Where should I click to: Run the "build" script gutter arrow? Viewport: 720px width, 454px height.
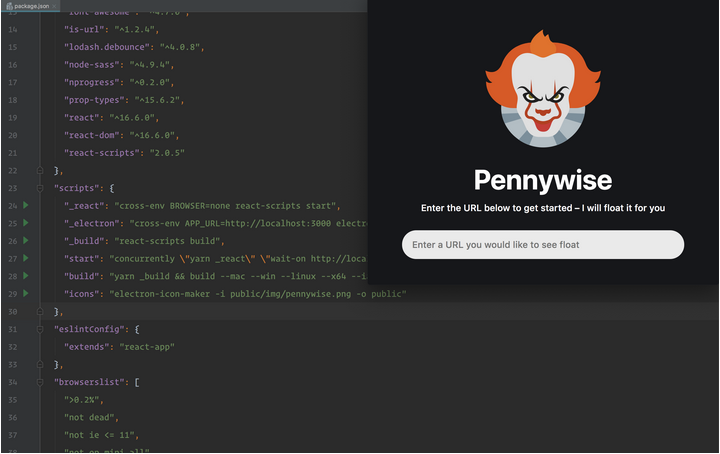(x=26, y=275)
